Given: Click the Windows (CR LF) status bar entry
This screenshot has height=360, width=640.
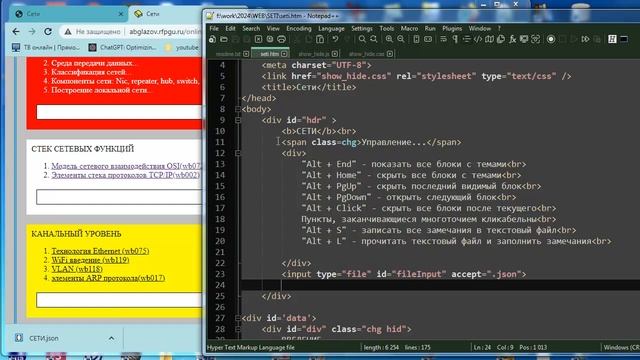Looking at the screenshot, I should click(x=621, y=348).
